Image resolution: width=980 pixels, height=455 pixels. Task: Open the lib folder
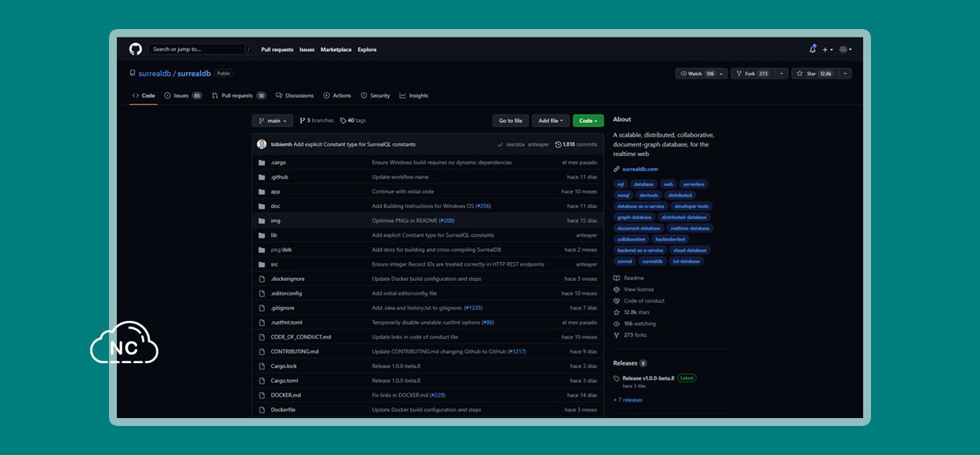(x=274, y=235)
